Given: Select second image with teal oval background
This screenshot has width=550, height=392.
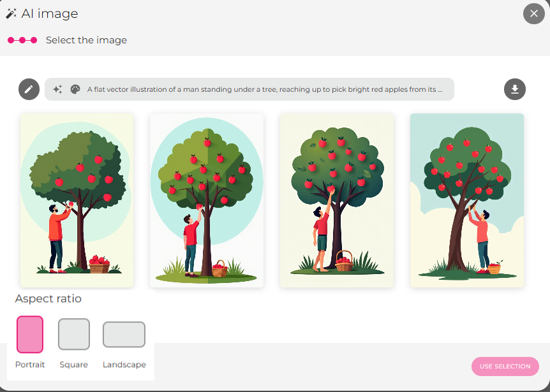Looking at the screenshot, I should click(207, 200).
